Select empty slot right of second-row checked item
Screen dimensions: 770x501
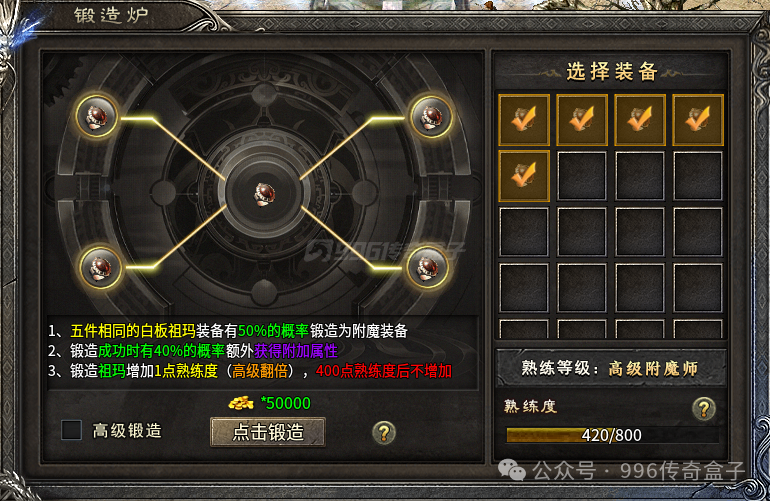[x=582, y=176]
